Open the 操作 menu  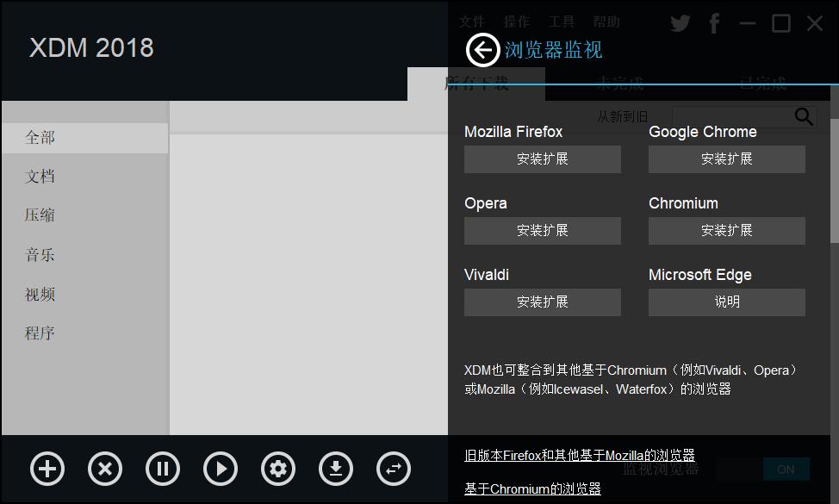(516, 22)
